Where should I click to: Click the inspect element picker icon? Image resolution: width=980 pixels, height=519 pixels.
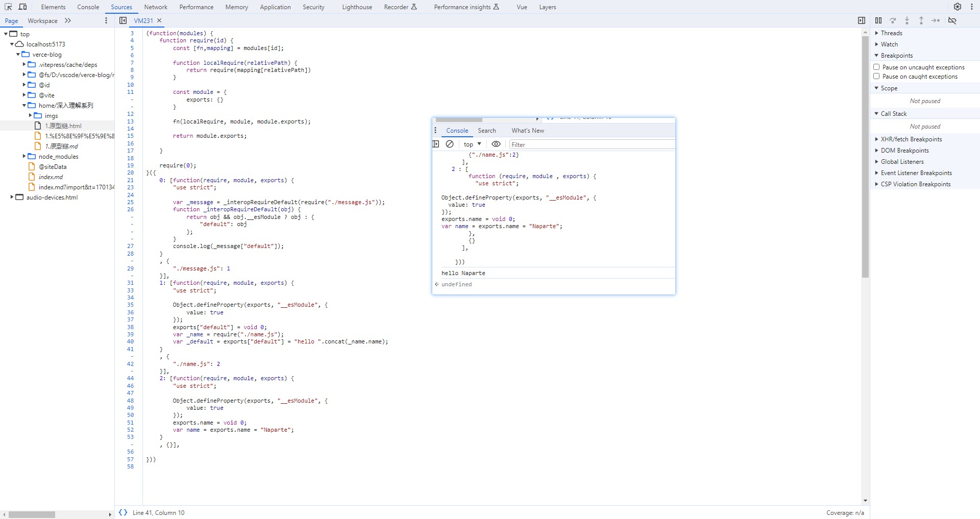tap(8, 7)
